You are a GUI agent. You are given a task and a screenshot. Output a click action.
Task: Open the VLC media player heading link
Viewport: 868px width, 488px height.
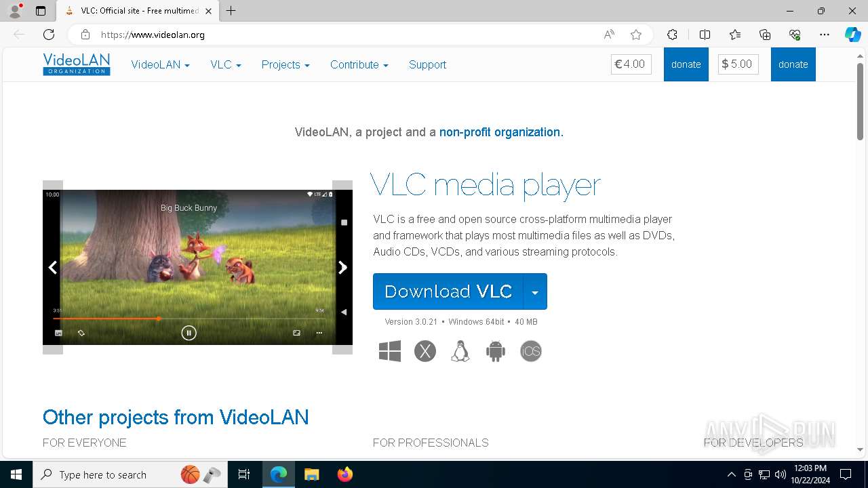[486, 184]
